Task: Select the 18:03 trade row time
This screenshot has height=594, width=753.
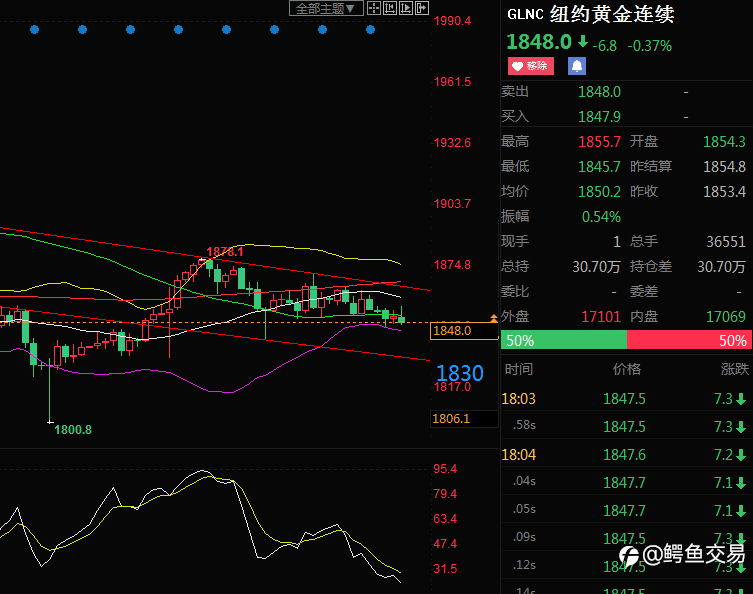Action: [518, 399]
